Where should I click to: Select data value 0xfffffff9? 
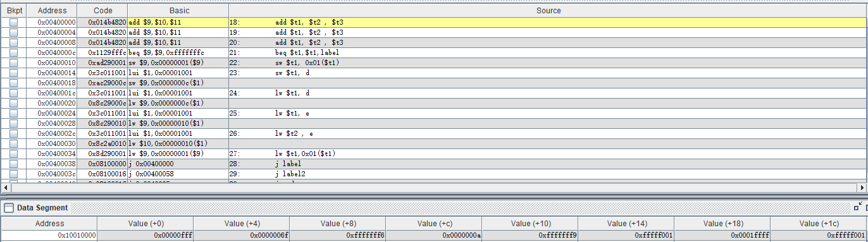click(530, 235)
